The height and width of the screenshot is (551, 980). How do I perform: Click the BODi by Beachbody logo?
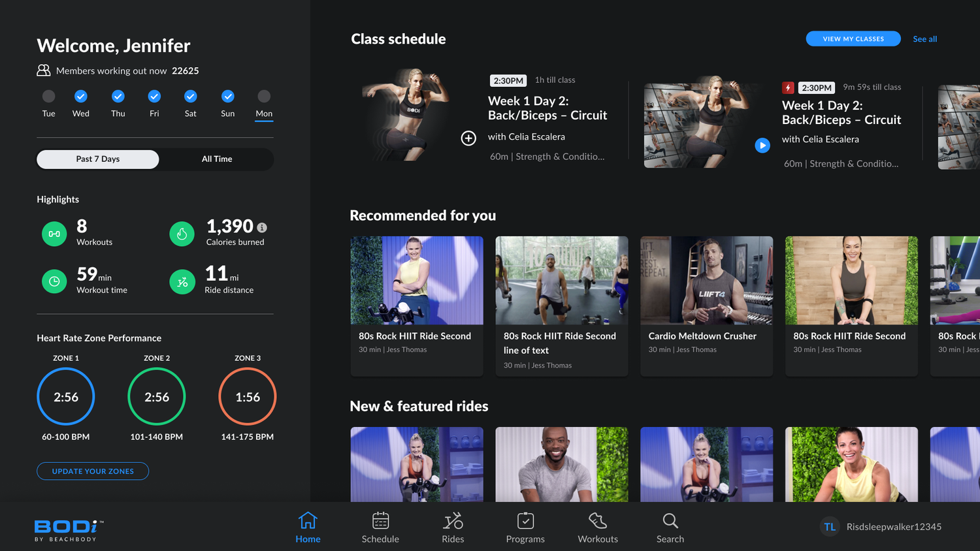69,530
